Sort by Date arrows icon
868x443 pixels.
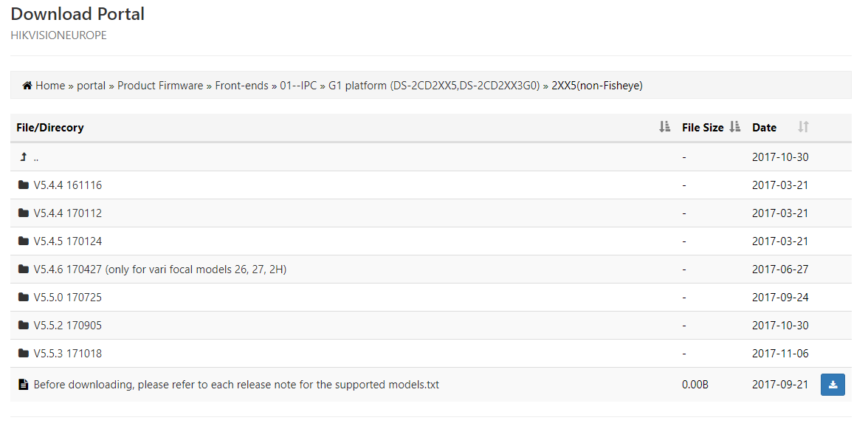(x=803, y=127)
